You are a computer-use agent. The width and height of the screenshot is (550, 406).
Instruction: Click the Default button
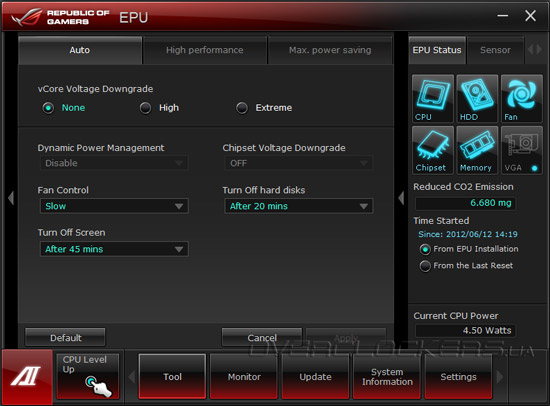[x=65, y=338]
